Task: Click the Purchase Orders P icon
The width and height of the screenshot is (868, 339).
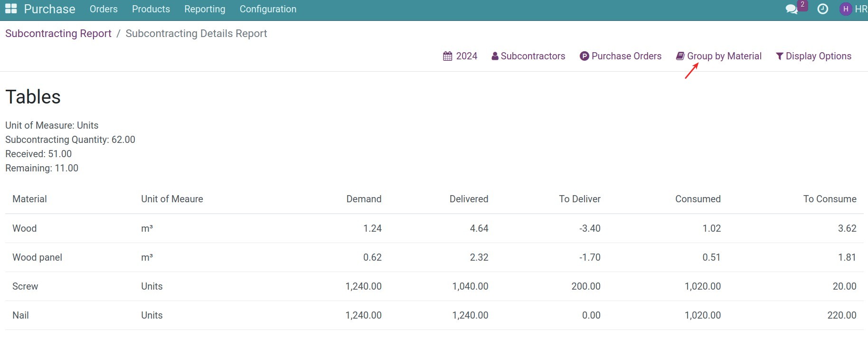Action: 584,56
